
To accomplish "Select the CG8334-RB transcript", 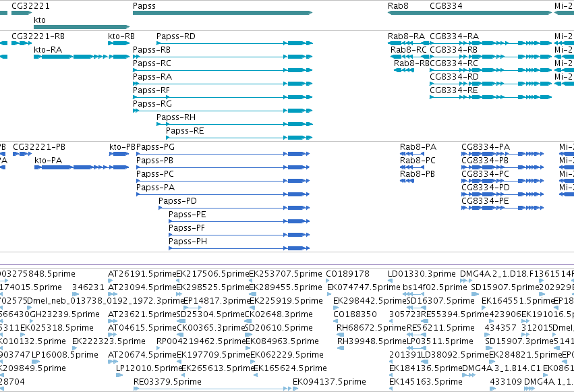I will [x=453, y=50].
